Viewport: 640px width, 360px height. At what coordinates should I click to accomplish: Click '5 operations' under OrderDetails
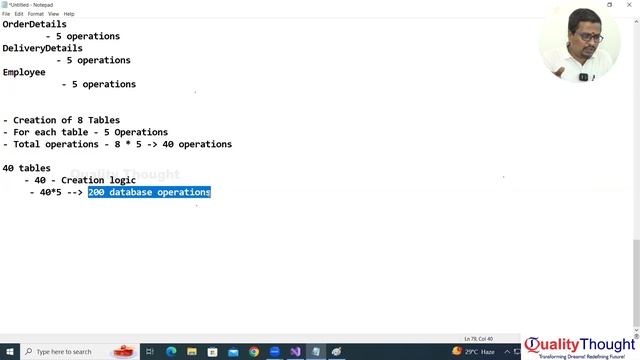click(88, 36)
